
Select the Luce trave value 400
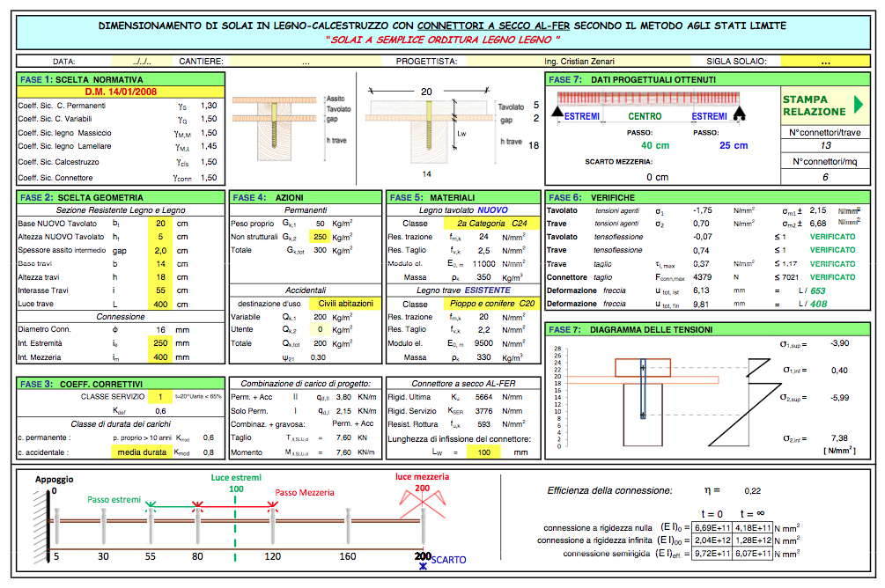pos(161,305)
